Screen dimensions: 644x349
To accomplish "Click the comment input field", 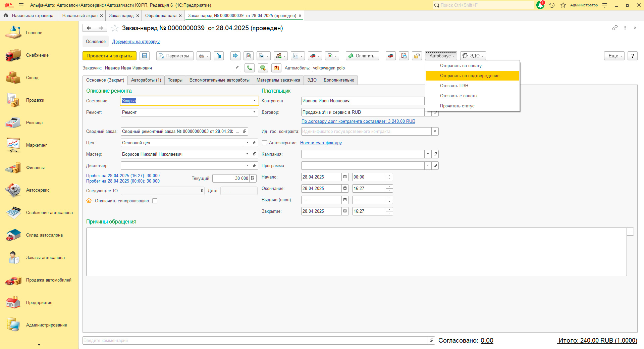I will (255, 341).
